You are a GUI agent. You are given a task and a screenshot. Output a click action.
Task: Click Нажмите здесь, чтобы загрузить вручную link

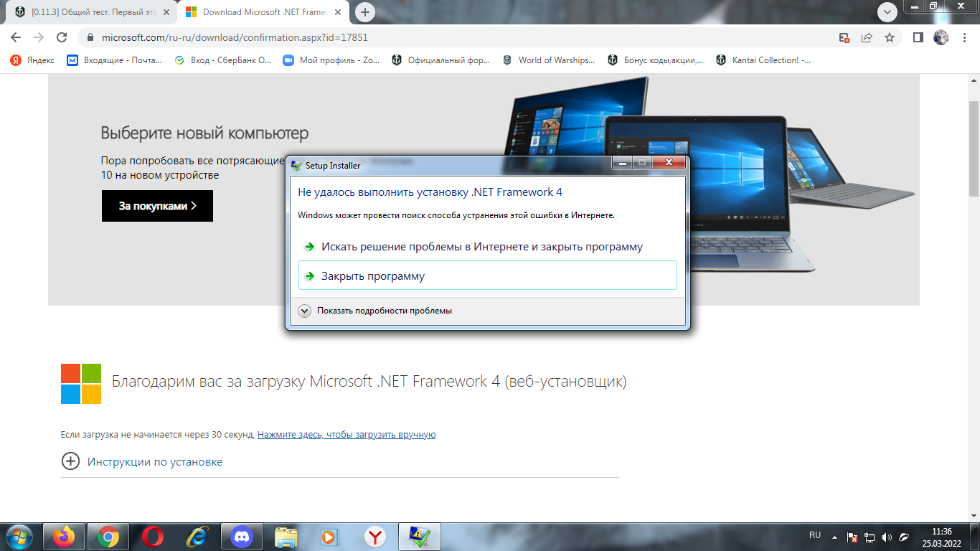(x=347, y=435)
